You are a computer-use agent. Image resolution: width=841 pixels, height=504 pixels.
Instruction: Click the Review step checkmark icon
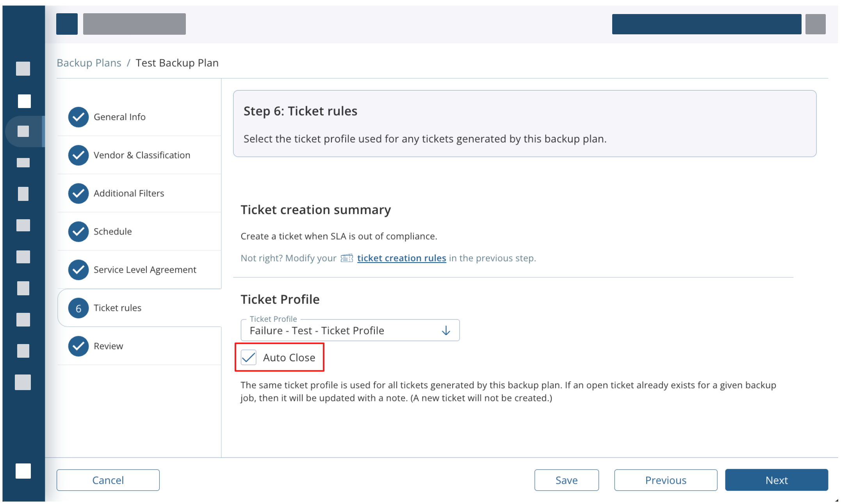click(78, 346)
